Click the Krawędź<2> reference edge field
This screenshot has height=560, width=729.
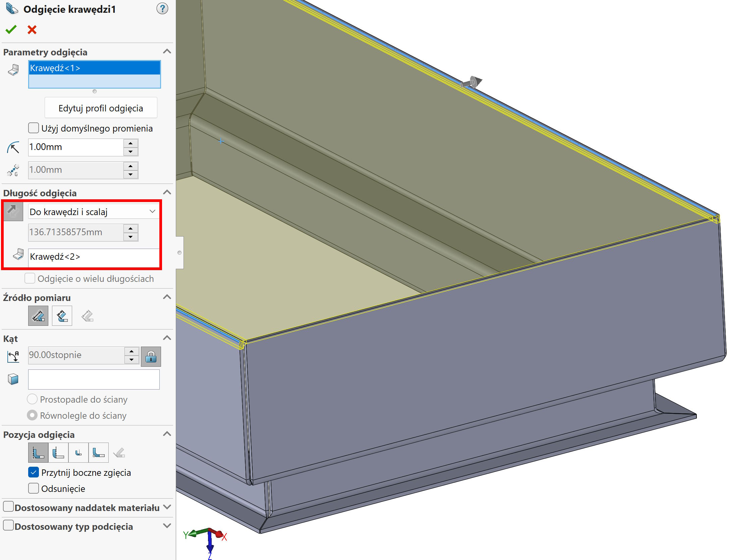94,257
